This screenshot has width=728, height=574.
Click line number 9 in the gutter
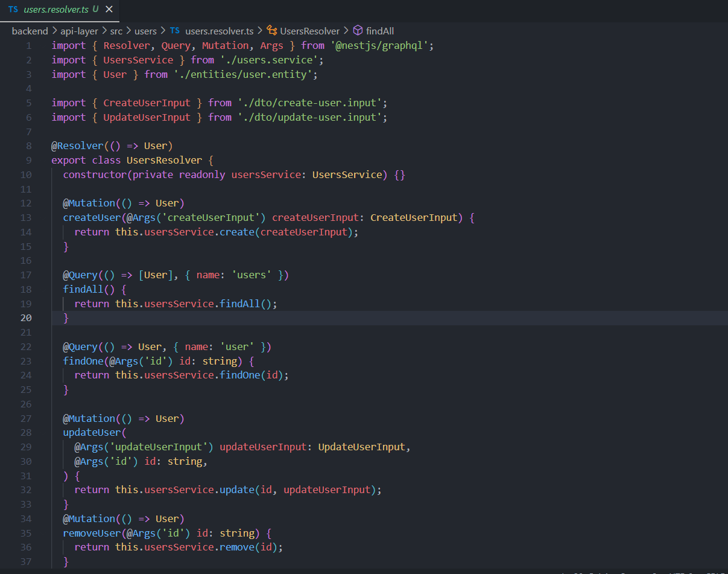(29, 161)
